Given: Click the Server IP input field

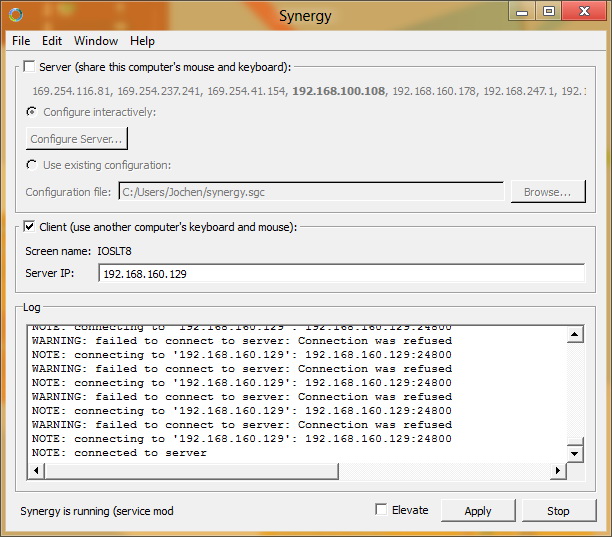Looking at the screenshot, I should pos(340,273).
